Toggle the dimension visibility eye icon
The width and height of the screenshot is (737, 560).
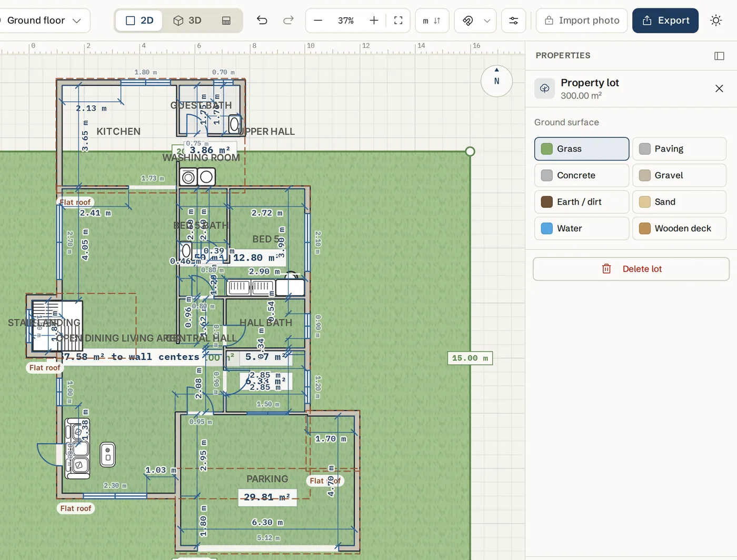click(x=467, y=21)
